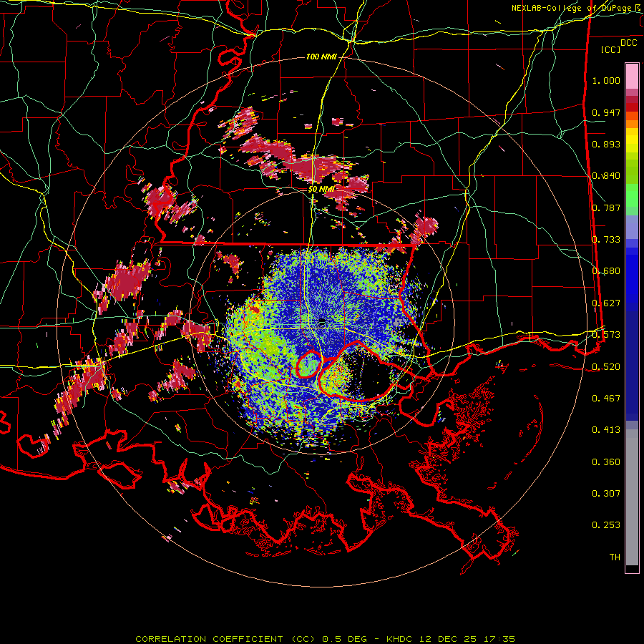Click the DCC product label

coord(629,43)
